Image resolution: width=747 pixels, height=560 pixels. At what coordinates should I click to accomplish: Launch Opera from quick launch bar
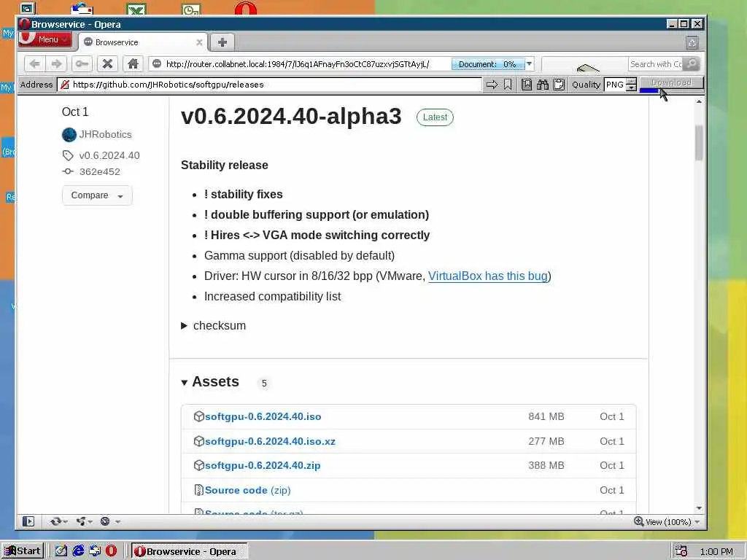click(x=111, y=551)
